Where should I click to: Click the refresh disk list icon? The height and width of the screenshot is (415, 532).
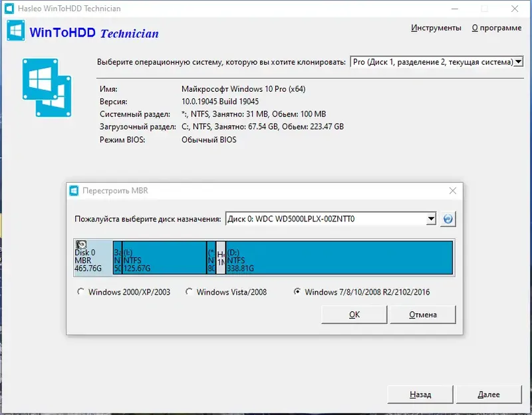click(448, 218)
